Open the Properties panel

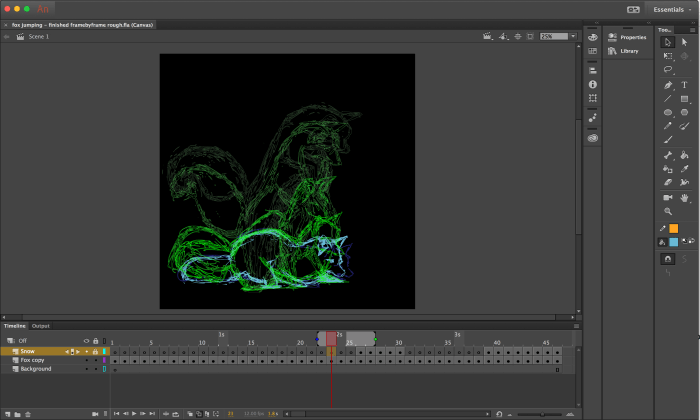(632, 37)
